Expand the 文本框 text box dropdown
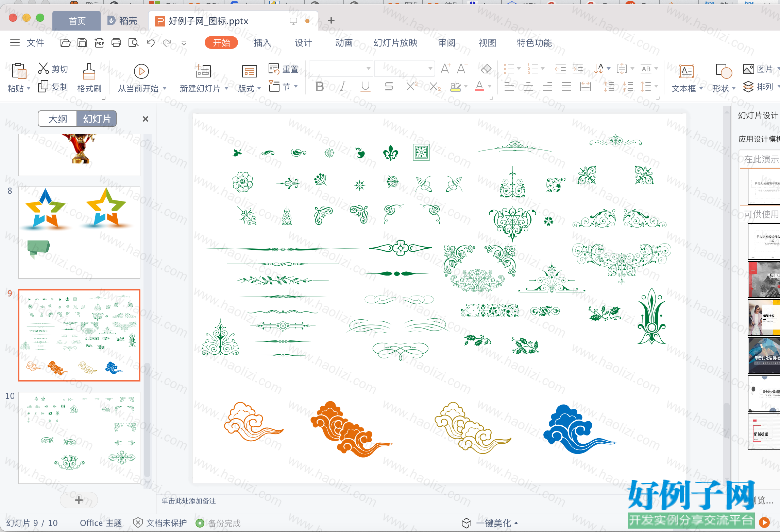 (x=701, y=88)
